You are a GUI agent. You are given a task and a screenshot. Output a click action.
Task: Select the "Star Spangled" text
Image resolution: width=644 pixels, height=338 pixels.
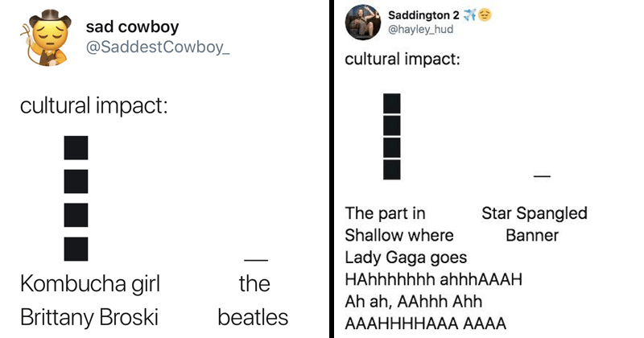click(534, 213)
